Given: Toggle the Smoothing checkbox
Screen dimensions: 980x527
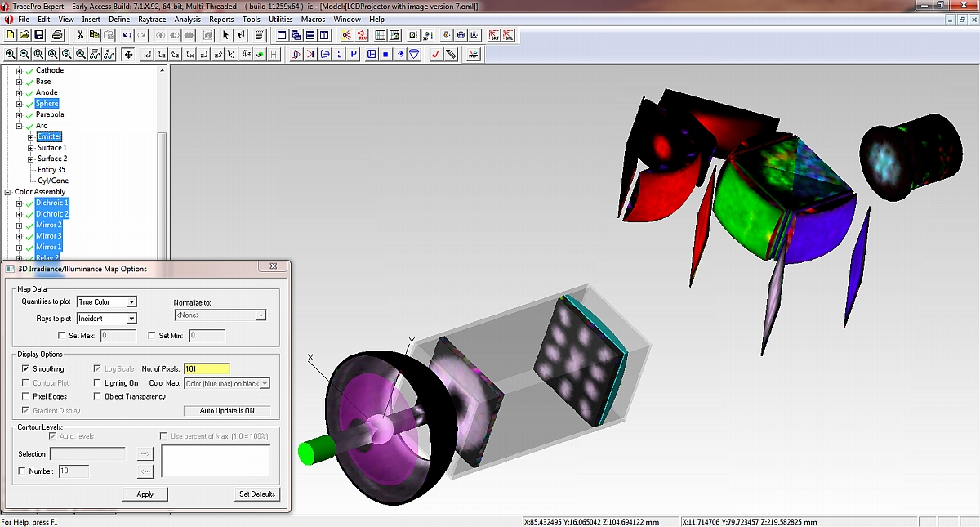Looking at the screenshot, I should click(x=26, y=369).
